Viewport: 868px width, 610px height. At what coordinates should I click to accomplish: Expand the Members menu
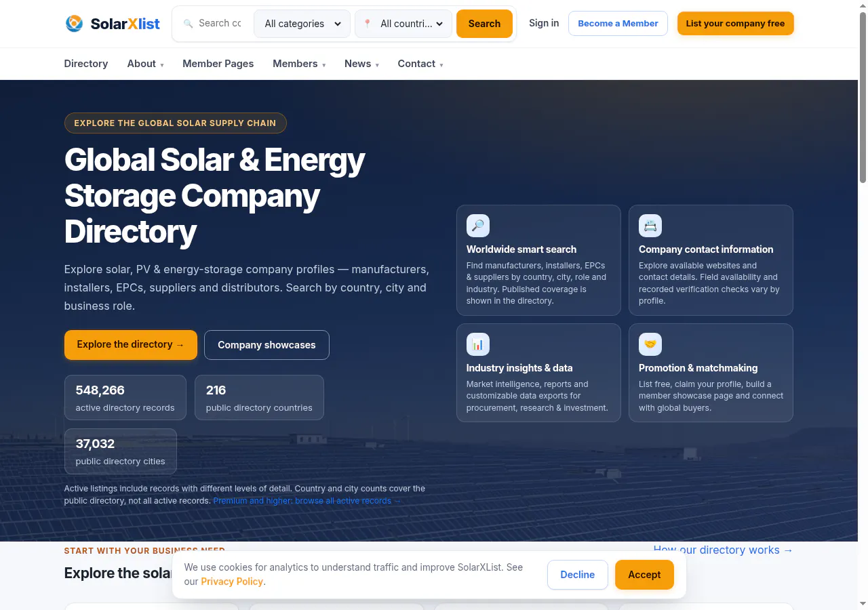299,64
